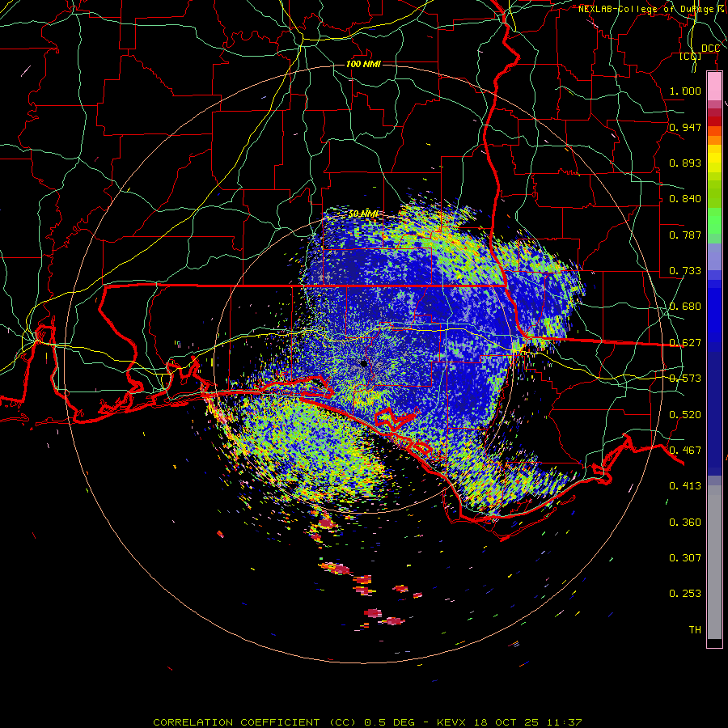Click the TH threshold label on the scale

pyautogui.click(x=695, y=630)
